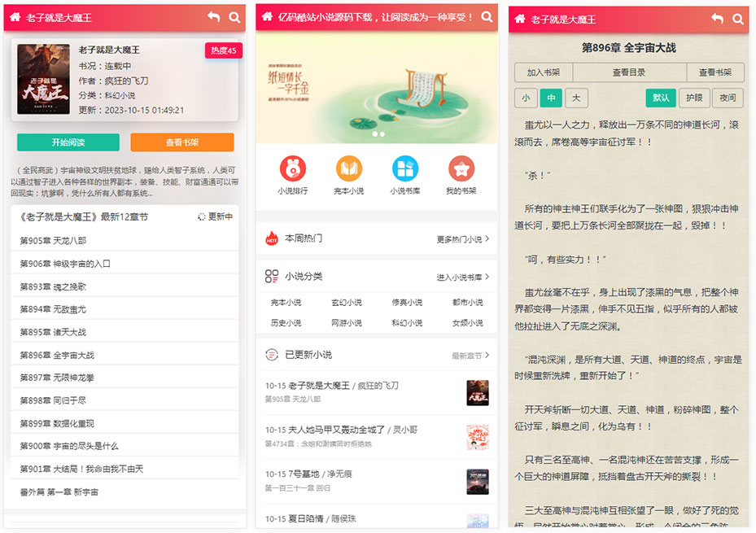Click the 更新中 loading status icon
Screen dimensions: 756x533
pyautogui.click(x=202, y=217)
